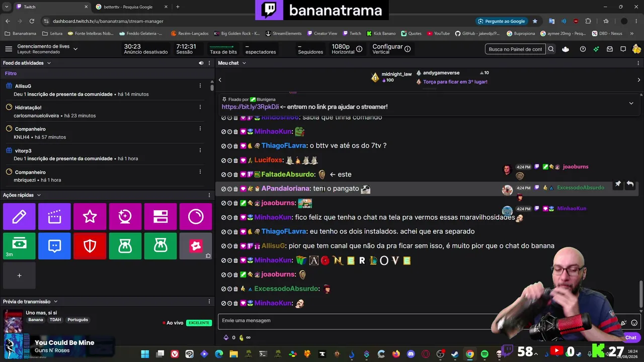644x362 pixels.
Task: Click the purple Chat send button
Action: click(x=630, y=337)
